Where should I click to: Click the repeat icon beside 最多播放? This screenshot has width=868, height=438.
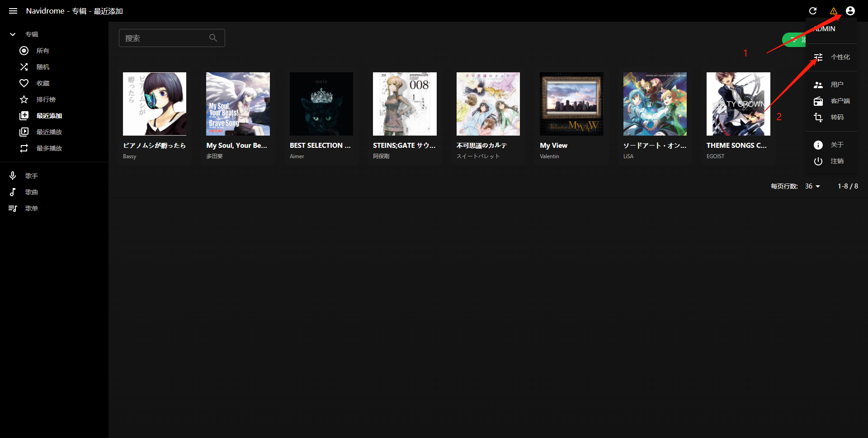(24, 148)
